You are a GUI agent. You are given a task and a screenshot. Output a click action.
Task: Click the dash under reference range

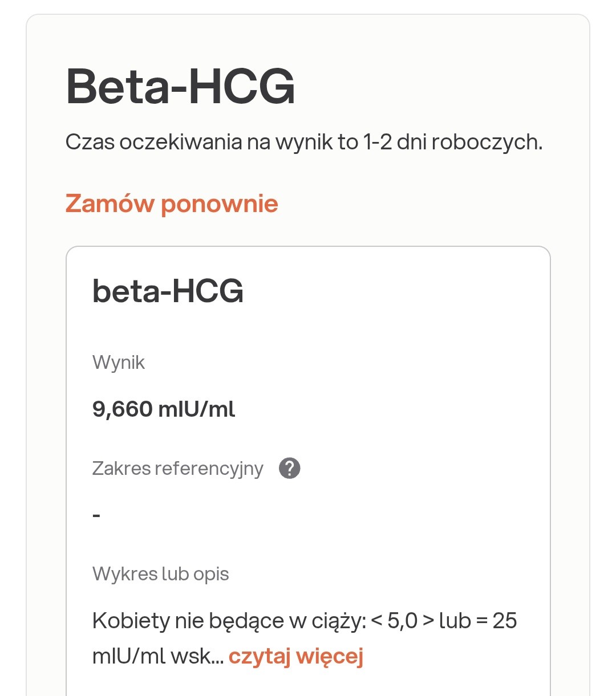tap(96, 515)
